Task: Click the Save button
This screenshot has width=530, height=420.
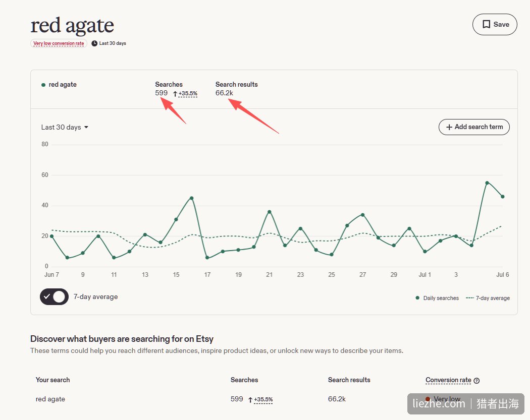Action: (495, 24)
